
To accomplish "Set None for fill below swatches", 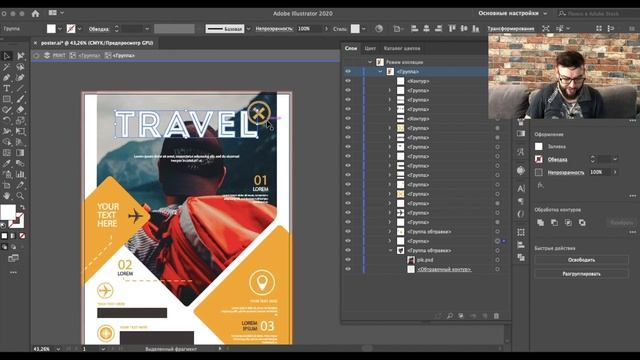I will click(x=22, y=236).
